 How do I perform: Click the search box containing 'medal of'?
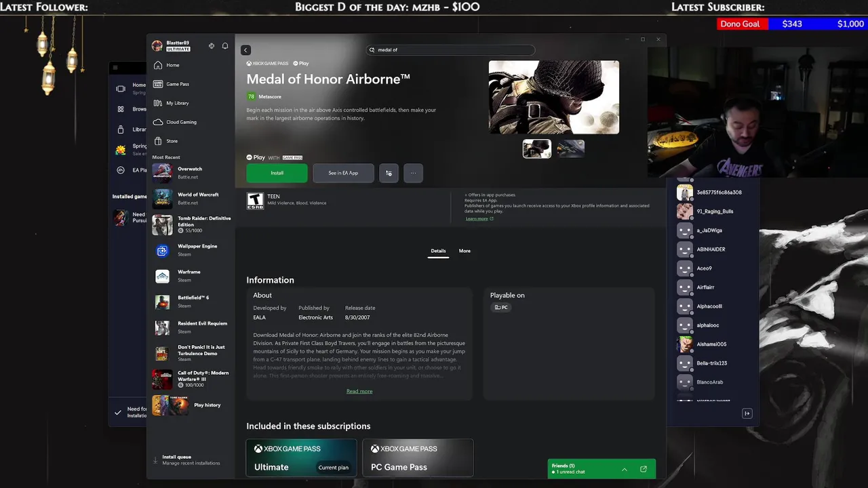pyautogui.click(x=451, y=49)
